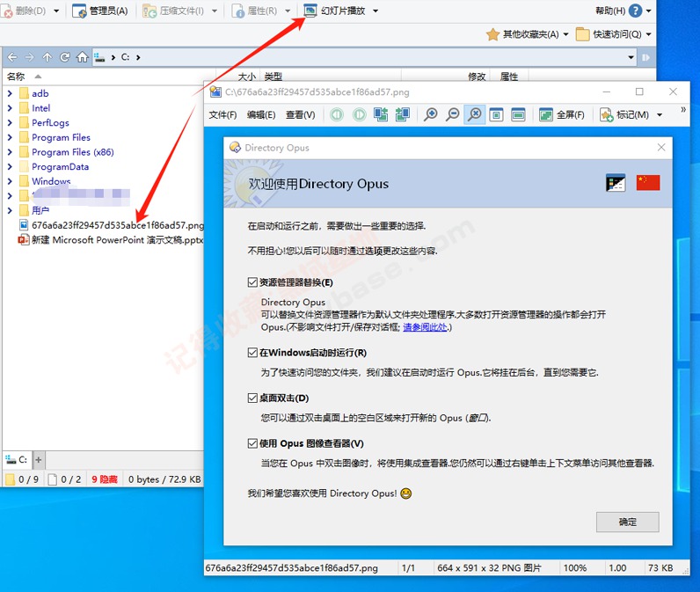Close the Directory Opus welcome dialog
Image resolution: width=700 pixels, height=592 pixels.
coord(661,147)
